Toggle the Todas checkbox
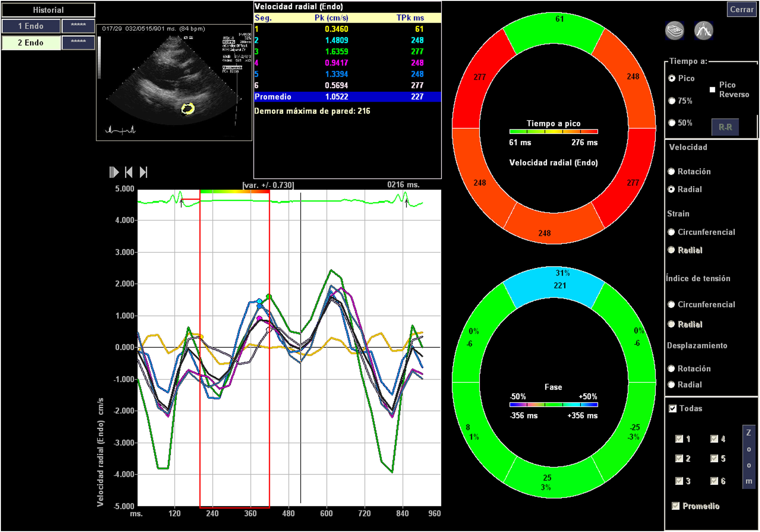This screenshot has width=760, height=532. coord(672,408)
